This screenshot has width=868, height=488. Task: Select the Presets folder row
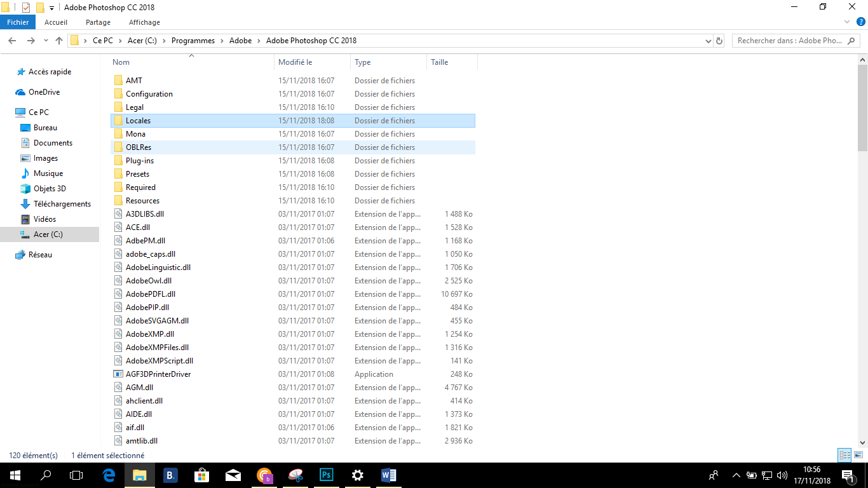click(293, 174)
